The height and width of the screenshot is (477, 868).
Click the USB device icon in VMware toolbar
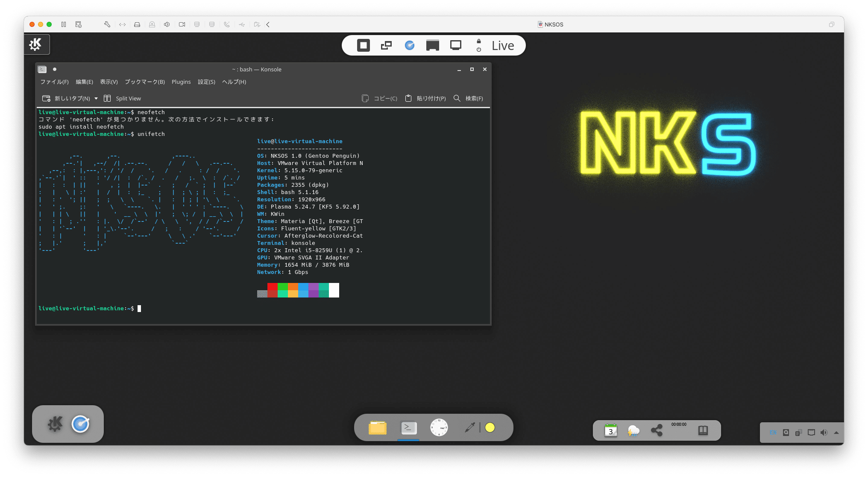tap(242, 24)
